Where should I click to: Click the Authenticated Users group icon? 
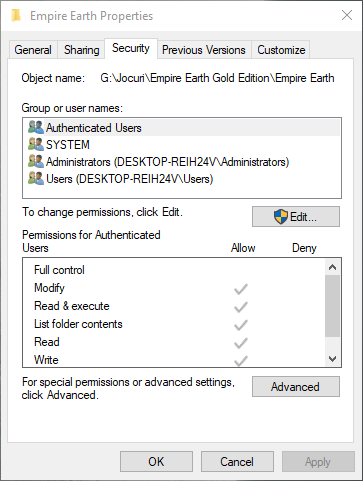point(36,127)
